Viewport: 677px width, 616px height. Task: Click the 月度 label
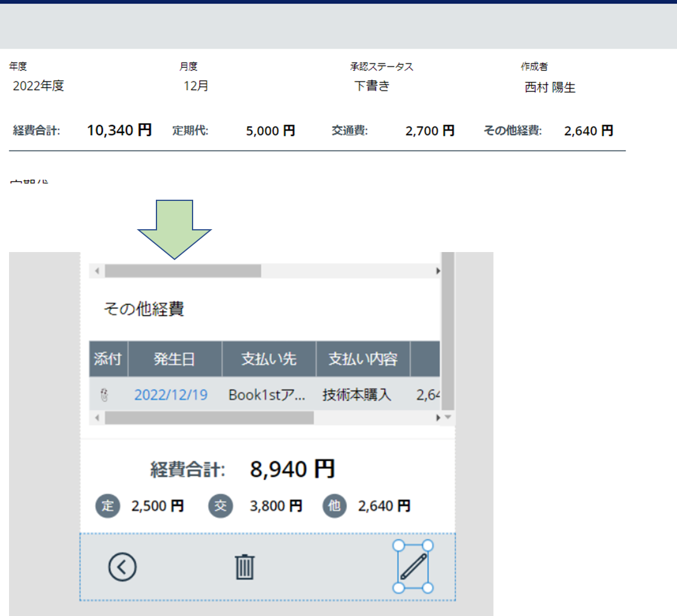coord(188,66)
